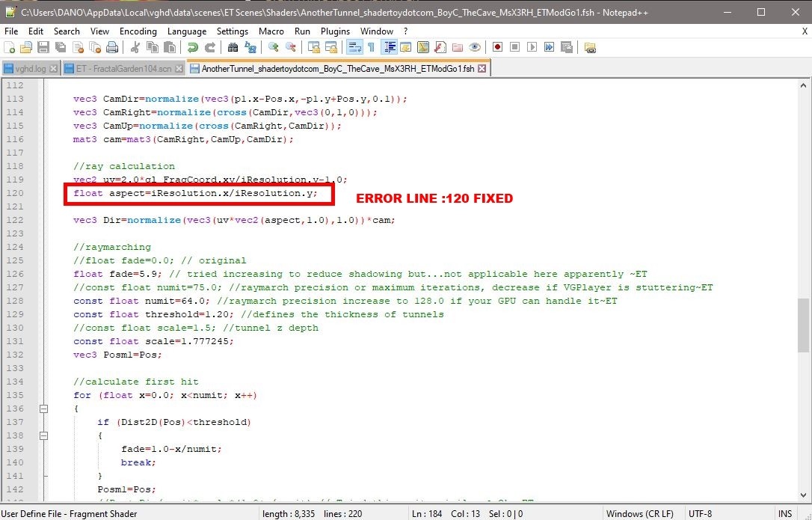Open the Function List panel icon
Image resolution: width=812 pixels, height=520 pixels.
tap(440, 48)
